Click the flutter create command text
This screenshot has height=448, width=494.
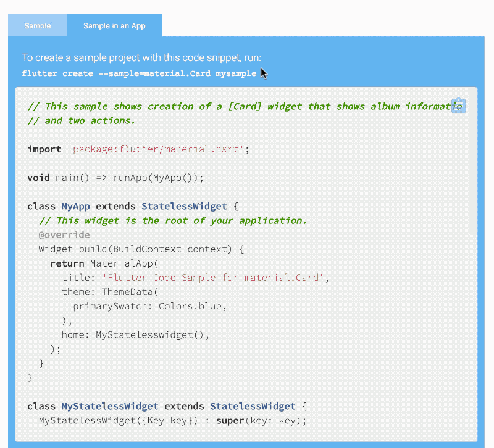click(139, 73)
